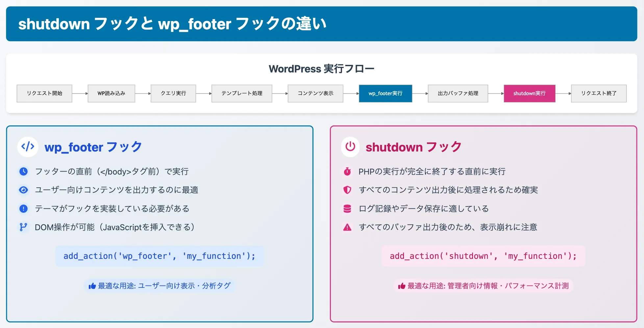Click the page title shutdown フックと wp_footer フックの違い

tap(172, 24)
